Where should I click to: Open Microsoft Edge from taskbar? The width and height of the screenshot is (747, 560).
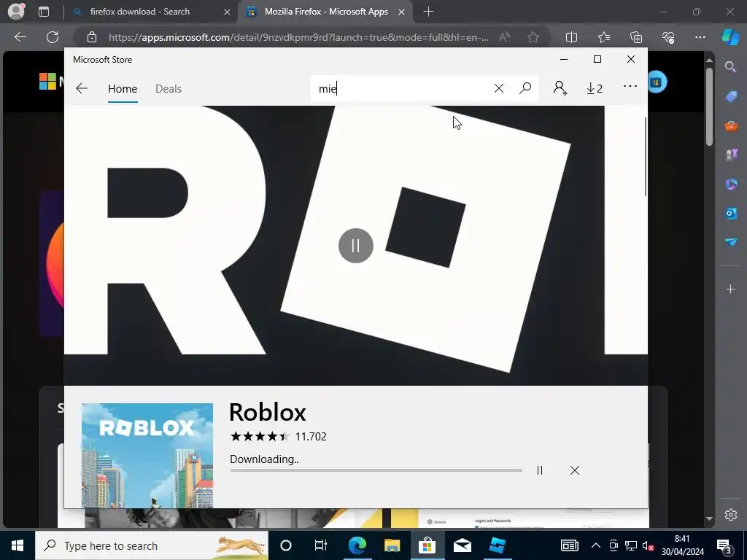pos(357,545)
